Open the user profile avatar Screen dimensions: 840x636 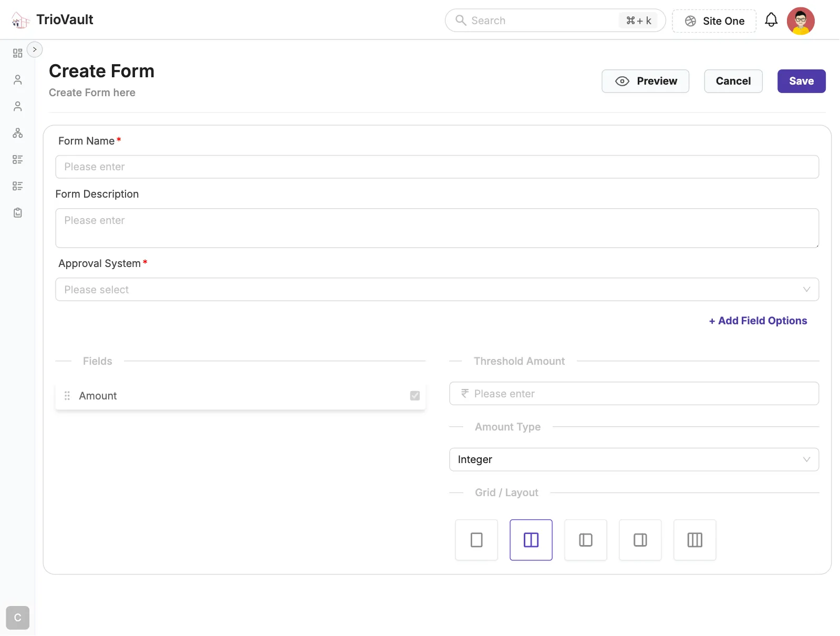pyautogui.click(x=800, y=21)
